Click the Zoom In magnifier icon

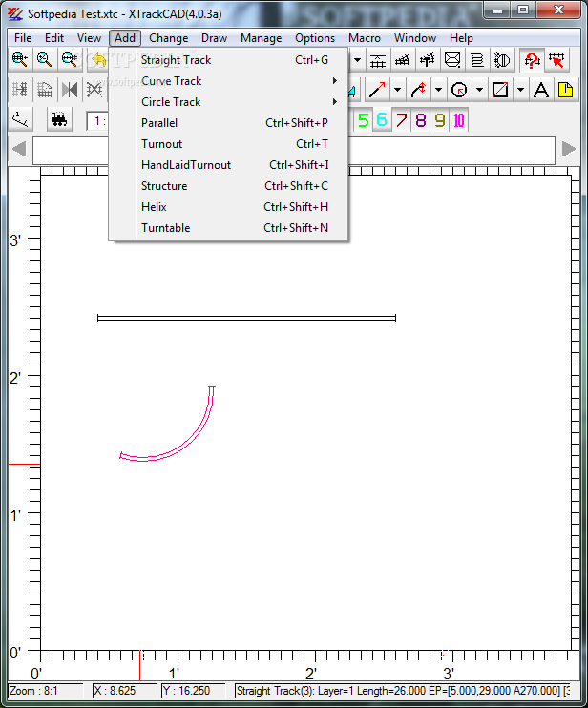click(x=20, y=59)
